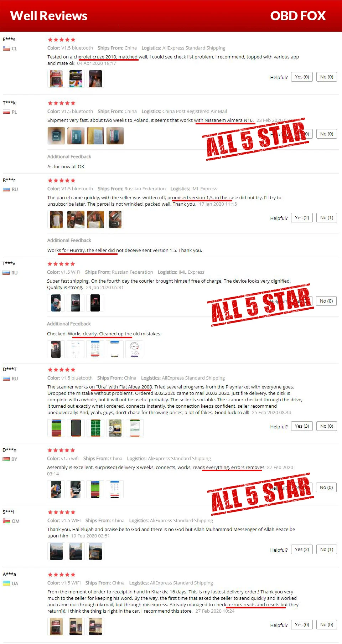Click the Belarus flag icon beside D***n
The height and width of the screenshot is (644, 342).
6,459
